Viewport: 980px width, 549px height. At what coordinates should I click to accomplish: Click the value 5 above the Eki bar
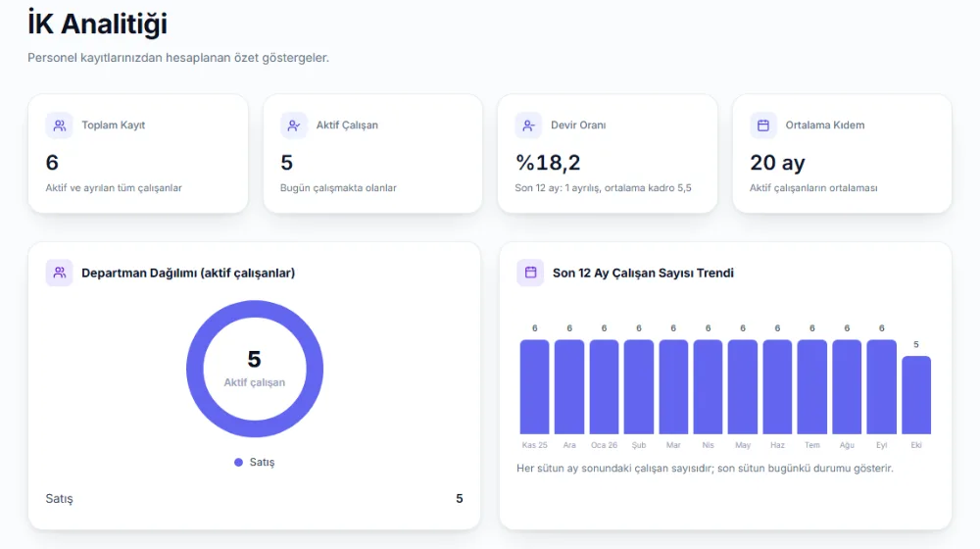point(916,344)
